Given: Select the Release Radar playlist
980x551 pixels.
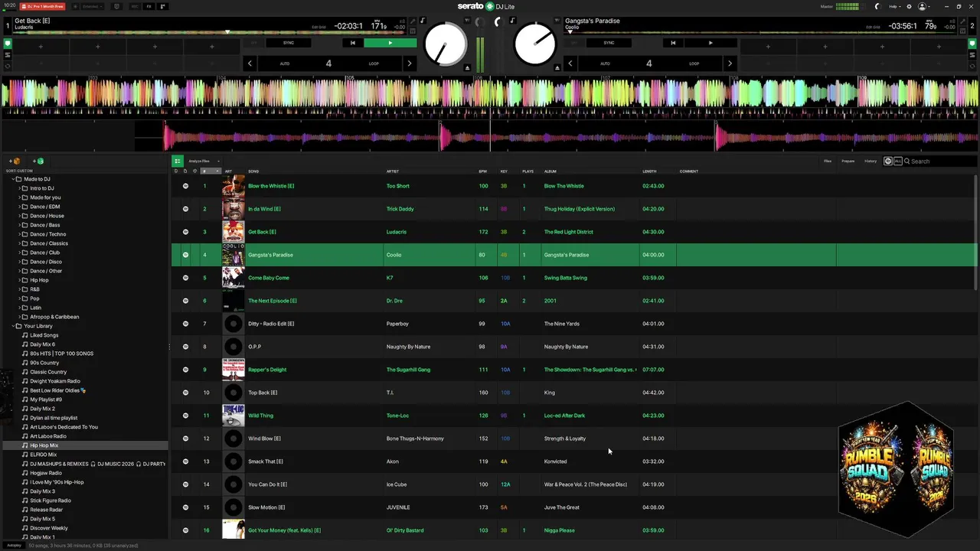Looking at the screenshot, I should (x=46, y=510).
